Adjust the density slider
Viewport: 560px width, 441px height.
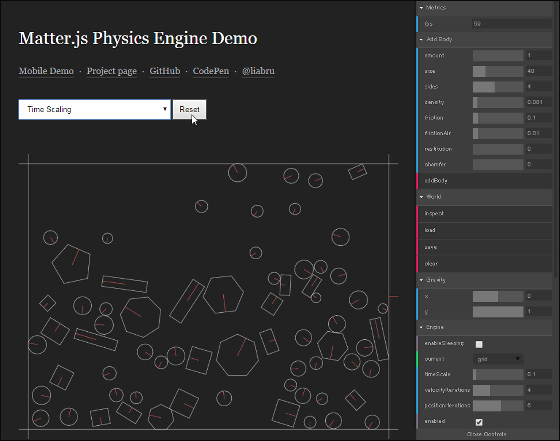click(x=498, y=102)
